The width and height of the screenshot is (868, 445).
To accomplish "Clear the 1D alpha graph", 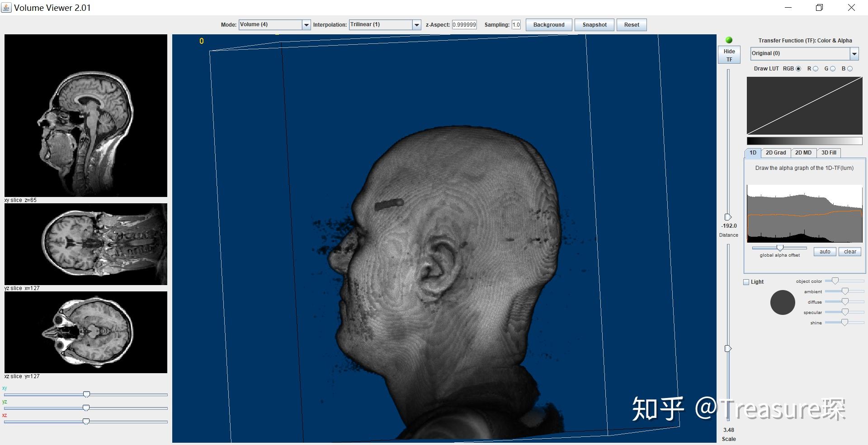I will coord(849,251).
